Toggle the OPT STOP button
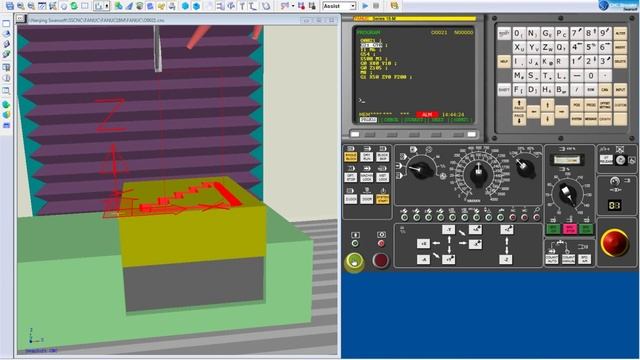This screenshot has width=640, height=360. [x=351, y=178]
